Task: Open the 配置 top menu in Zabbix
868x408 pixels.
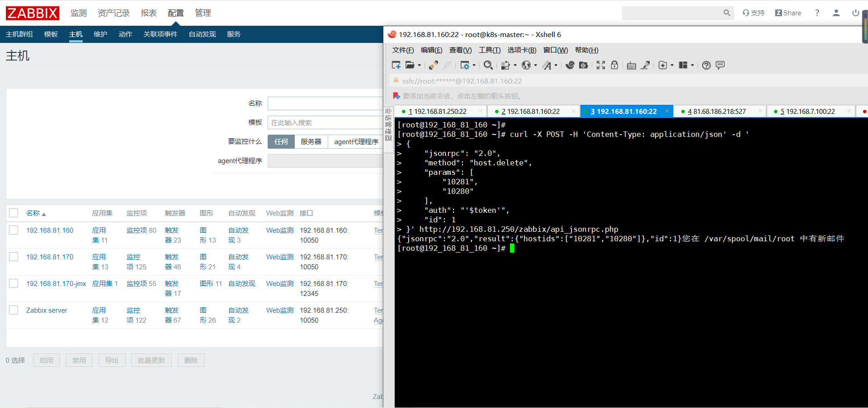Action: coord(175,13)
